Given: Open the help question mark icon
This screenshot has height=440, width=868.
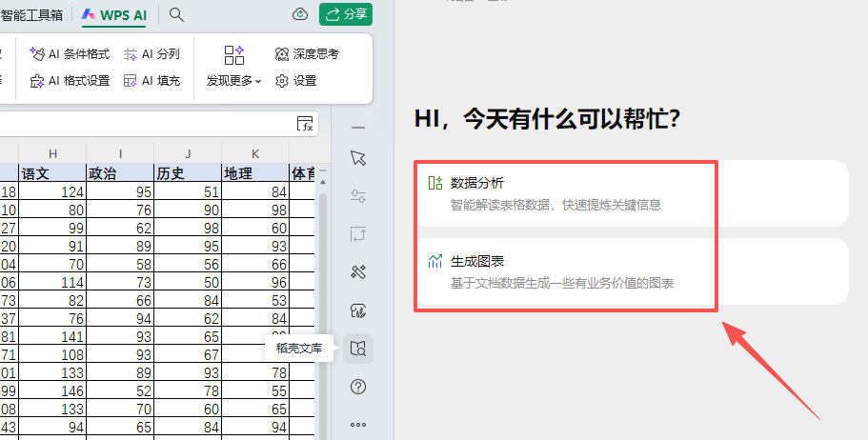Looking at the screenshot, I should (x=358, y=387).
